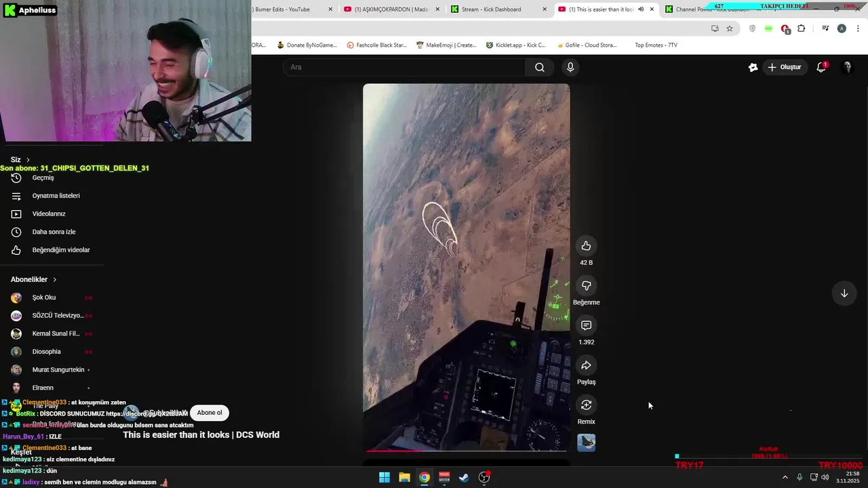868x488 pixels.
Task: Open Donate ByNoGame bookmark
Action: point(307,45)
